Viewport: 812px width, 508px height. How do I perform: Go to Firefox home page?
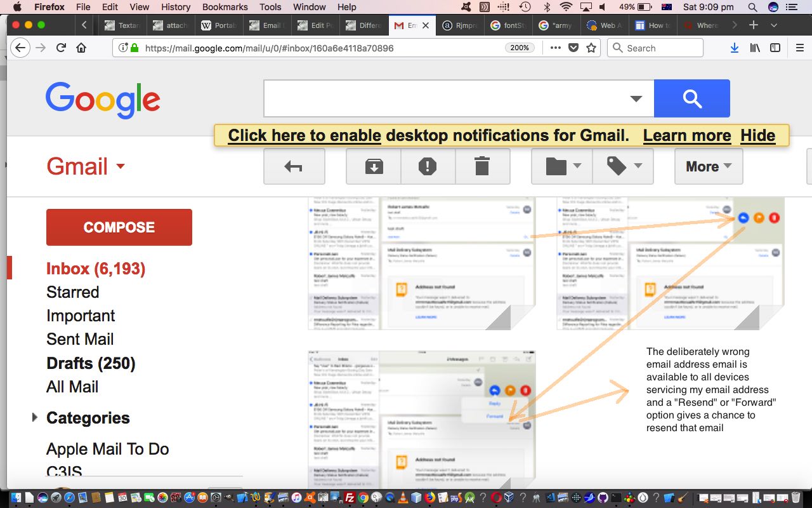click(x=81, y=48)
